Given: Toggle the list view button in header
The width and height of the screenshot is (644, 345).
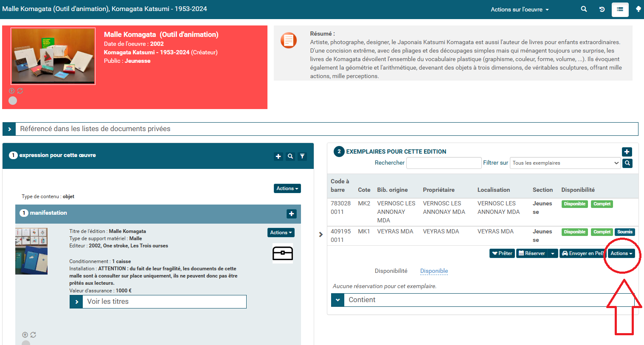Looking at the screenshot, I should pyautogui.click(x=620, y=9).
